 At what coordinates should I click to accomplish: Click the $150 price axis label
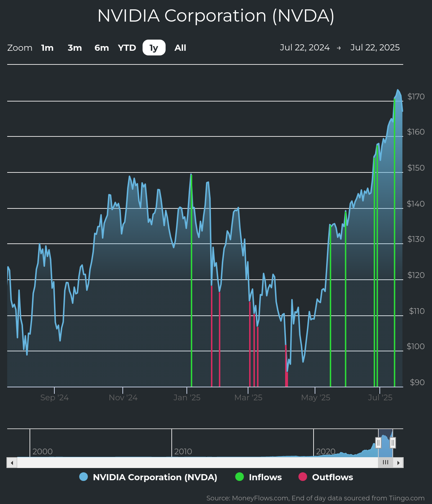pyautogui.click(x=416, y=168)
